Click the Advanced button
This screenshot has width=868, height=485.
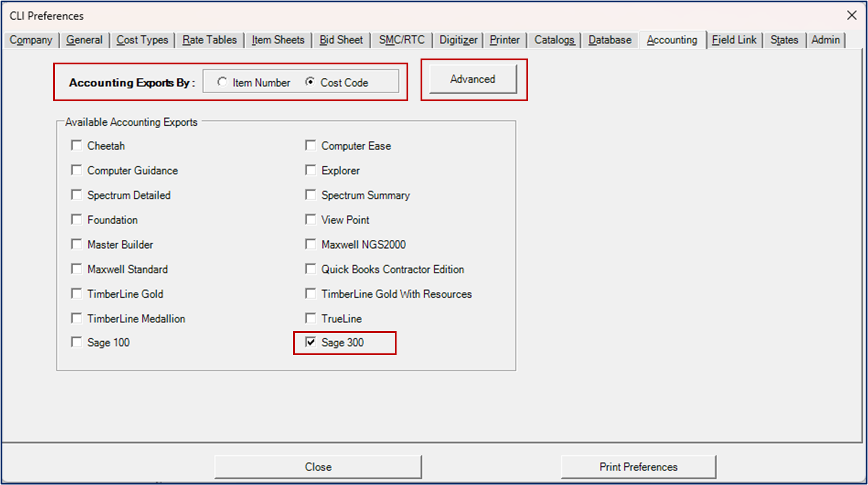tap(473, 79)
